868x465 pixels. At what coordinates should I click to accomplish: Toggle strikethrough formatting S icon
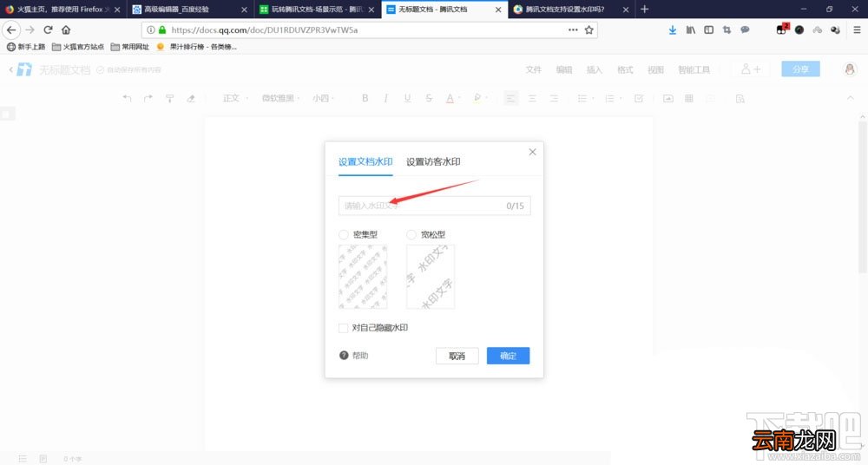click(x=429, y=98)
